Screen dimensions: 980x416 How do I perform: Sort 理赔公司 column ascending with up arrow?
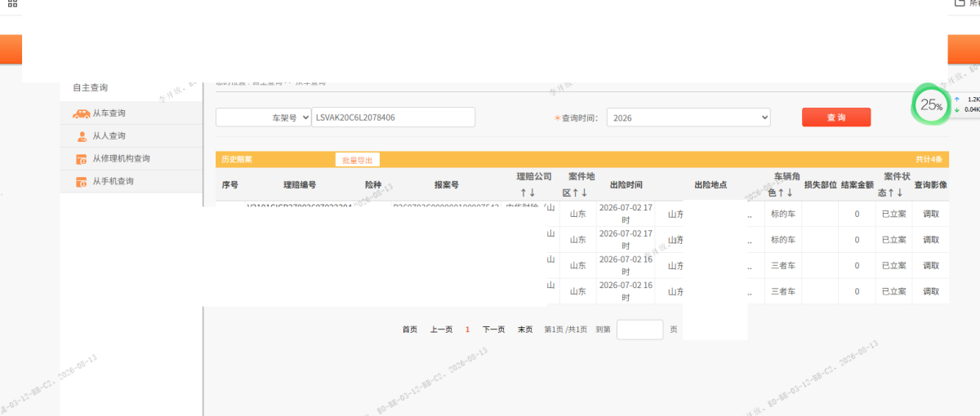pyautogui.click(x=523, y=193)
